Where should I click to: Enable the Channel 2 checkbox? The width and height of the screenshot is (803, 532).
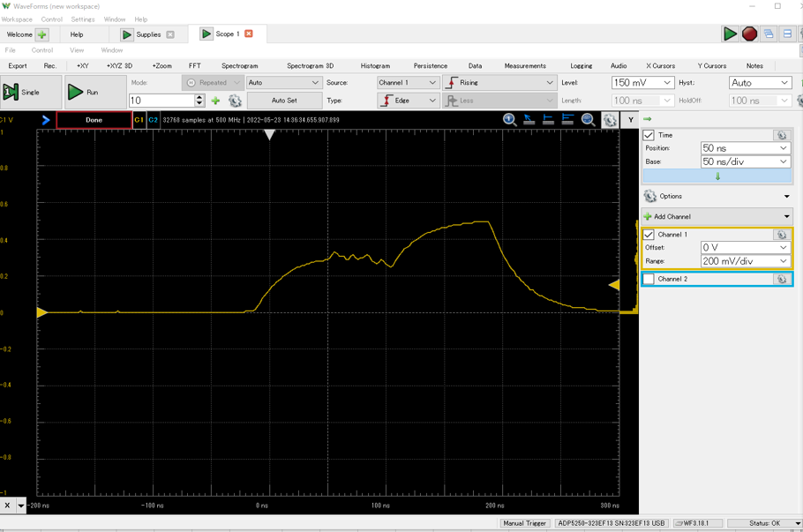tap(649, 279)
